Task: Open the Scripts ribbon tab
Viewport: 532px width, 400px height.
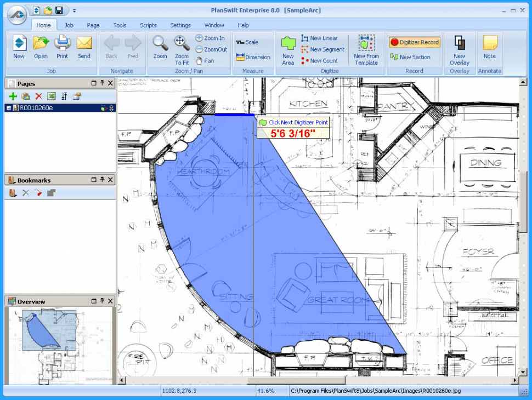Action: click(x=148, y=25)
